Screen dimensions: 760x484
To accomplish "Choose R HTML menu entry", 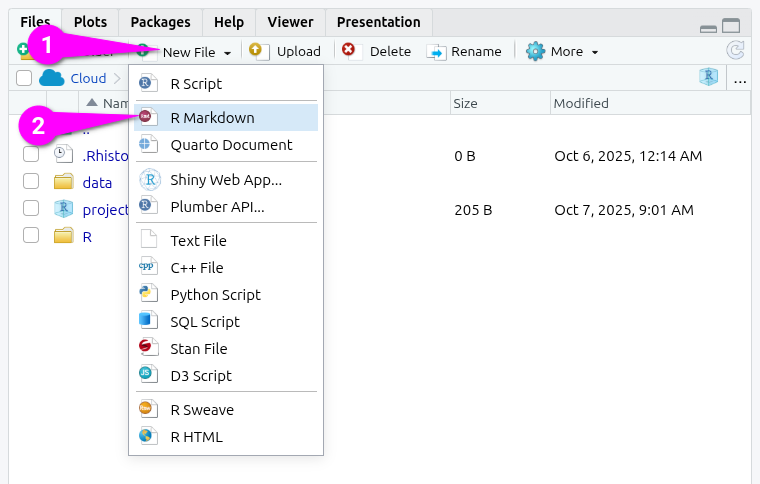I will [226, 437].
